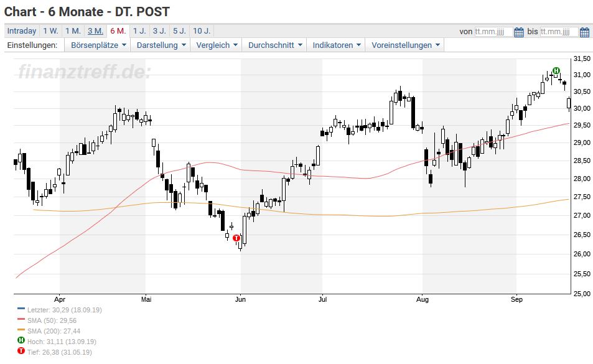
Task: Open the Darstellung dropdown menu
Action: [x=161, y=45]
